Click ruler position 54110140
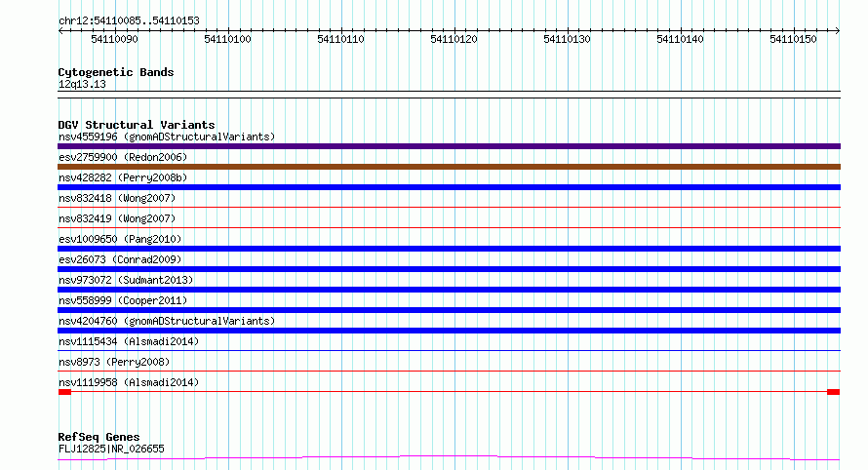The height and width of the screenshot is (470, 868). tap(681, 39)
